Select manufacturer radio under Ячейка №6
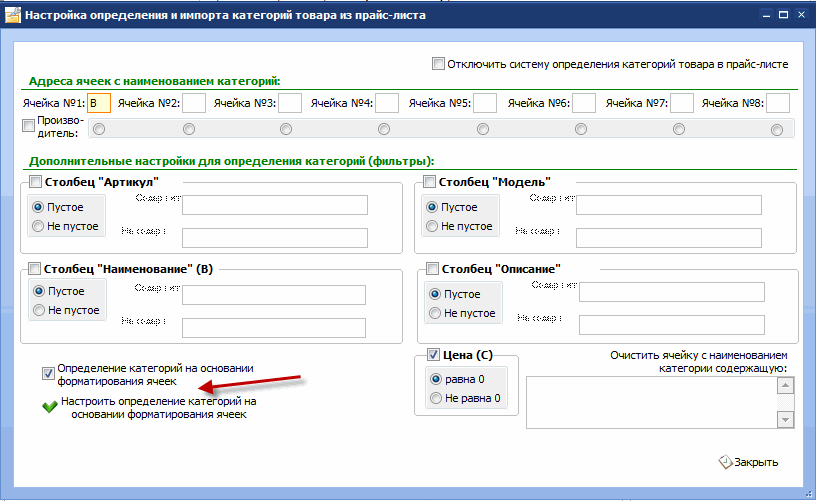Viewport: 816px width, 501px height. click(x=581, y=129)
